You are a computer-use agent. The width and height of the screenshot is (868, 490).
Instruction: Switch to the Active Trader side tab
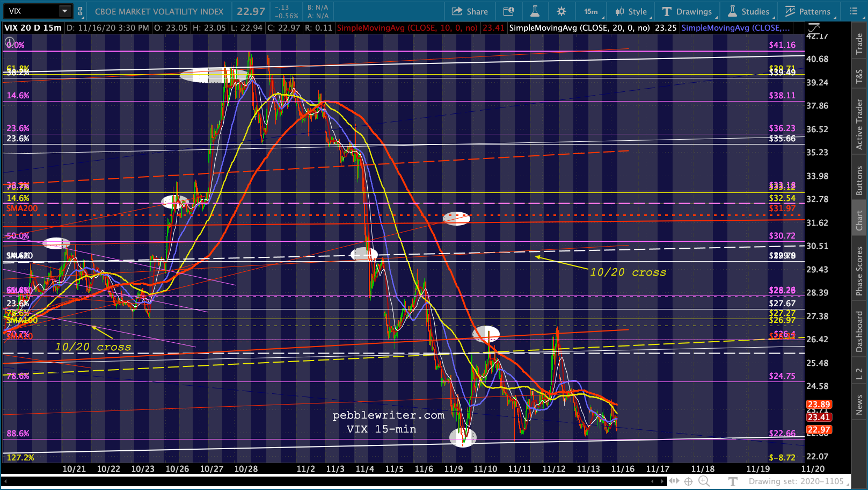pyautogui.click(x=859, y=124)
